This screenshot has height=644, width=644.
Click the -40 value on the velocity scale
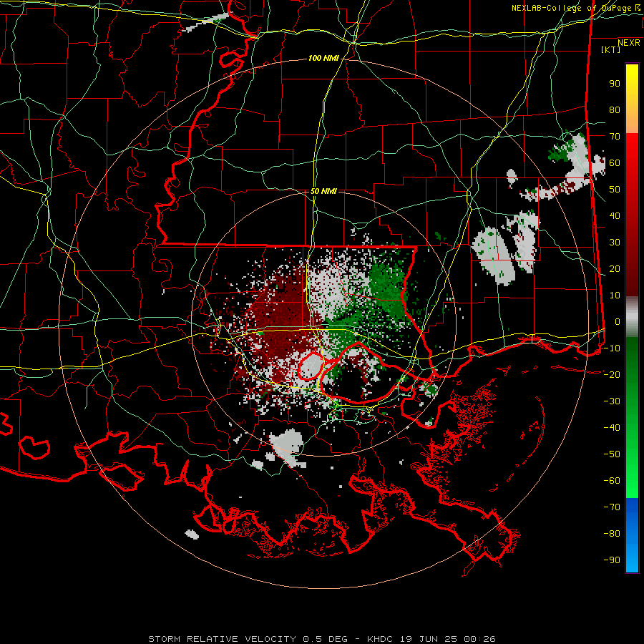coord(612,428)
